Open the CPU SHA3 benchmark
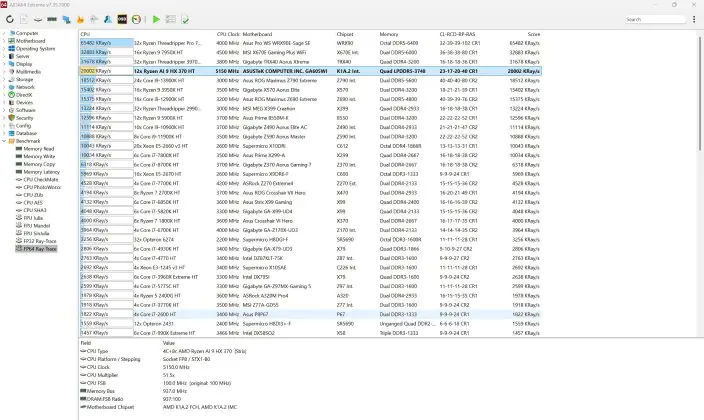 pos(35,210)
